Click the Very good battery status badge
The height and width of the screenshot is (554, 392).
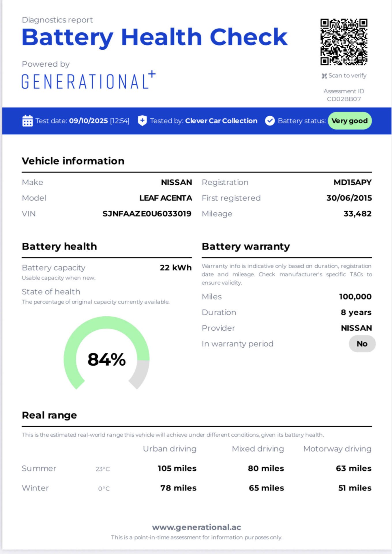[350, 121]
